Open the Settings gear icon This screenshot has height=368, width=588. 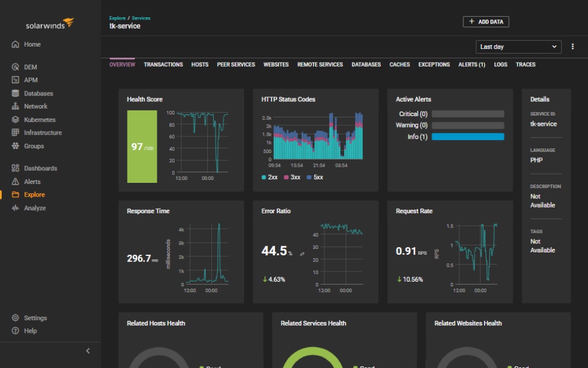(16, 317)
